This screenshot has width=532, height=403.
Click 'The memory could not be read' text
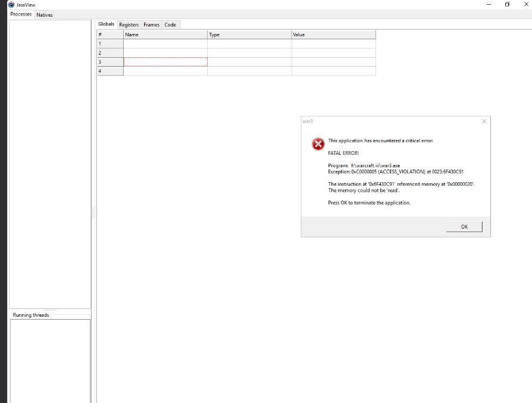click(364, 190)
